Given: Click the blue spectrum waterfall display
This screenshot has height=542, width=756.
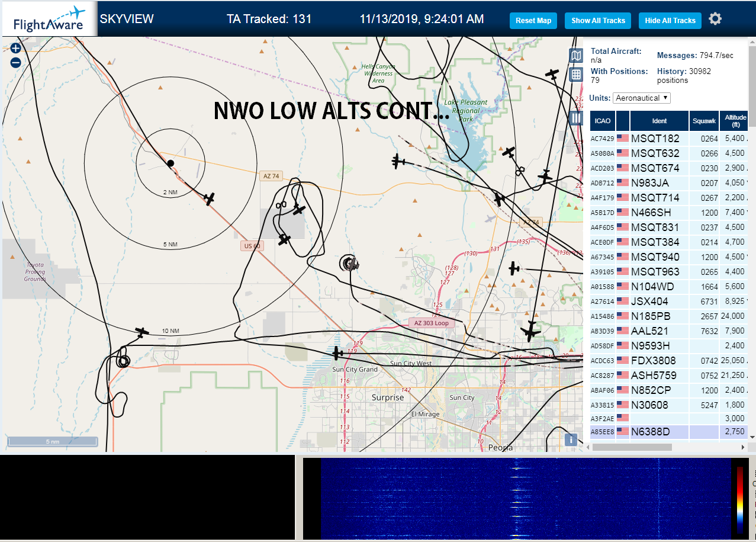Looking at the screenshot, I should [x=526, y=499].
